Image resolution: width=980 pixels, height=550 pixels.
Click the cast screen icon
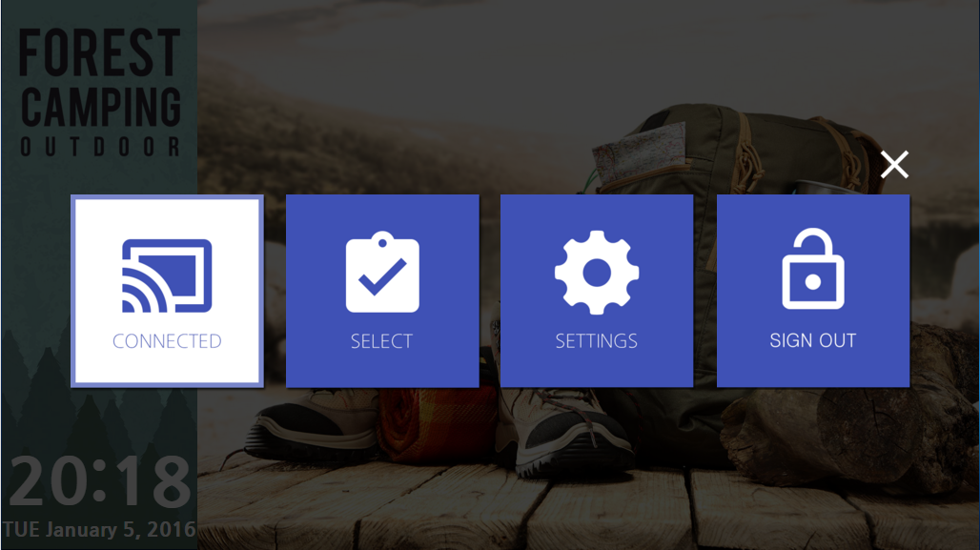point(167,275)
